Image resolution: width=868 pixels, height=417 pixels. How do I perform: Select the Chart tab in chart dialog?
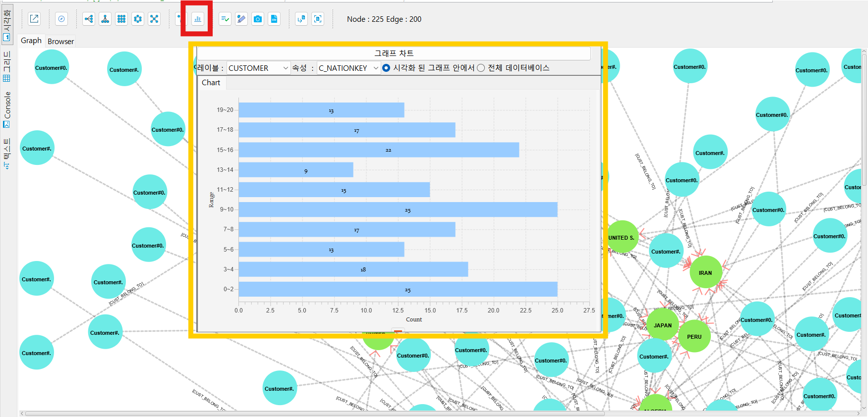click(x=211, y=83)
